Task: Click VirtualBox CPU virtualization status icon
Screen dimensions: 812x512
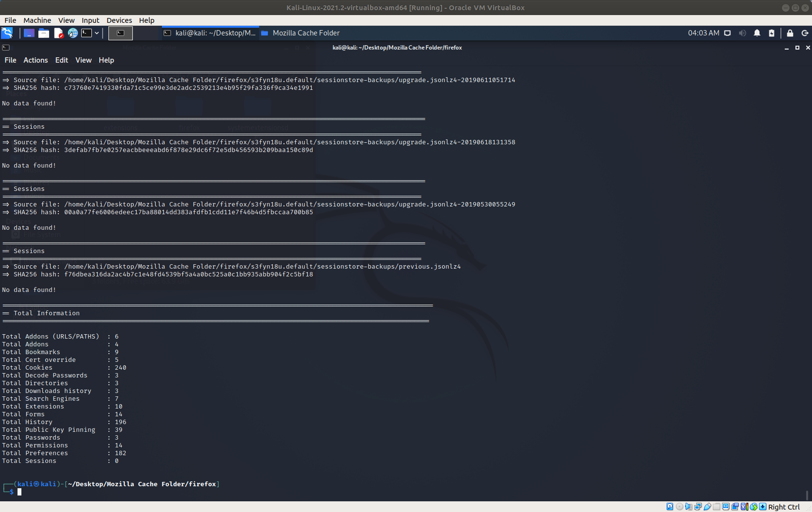Action: (744, 507)
